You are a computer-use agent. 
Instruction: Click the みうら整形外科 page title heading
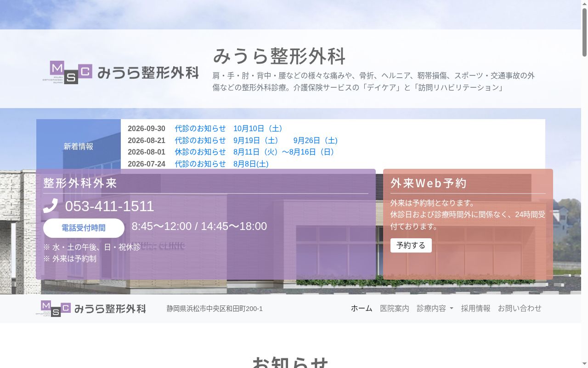pos(279,56)
